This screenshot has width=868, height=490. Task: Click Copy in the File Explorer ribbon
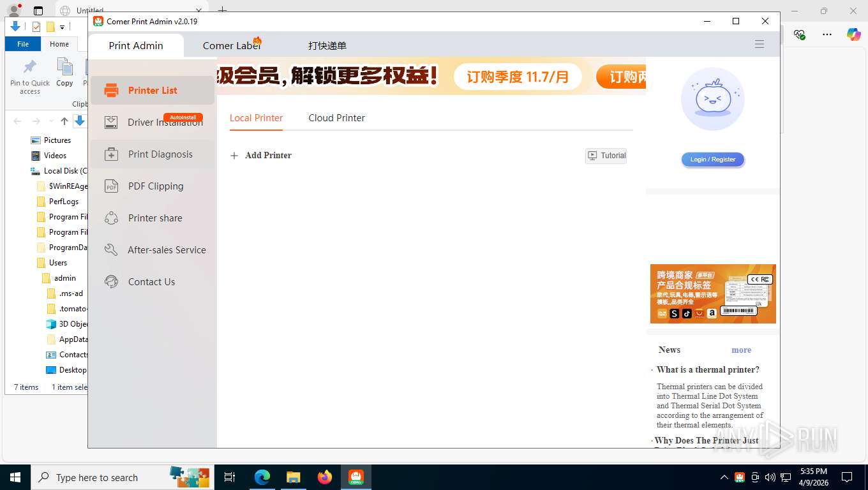[64, 72]
